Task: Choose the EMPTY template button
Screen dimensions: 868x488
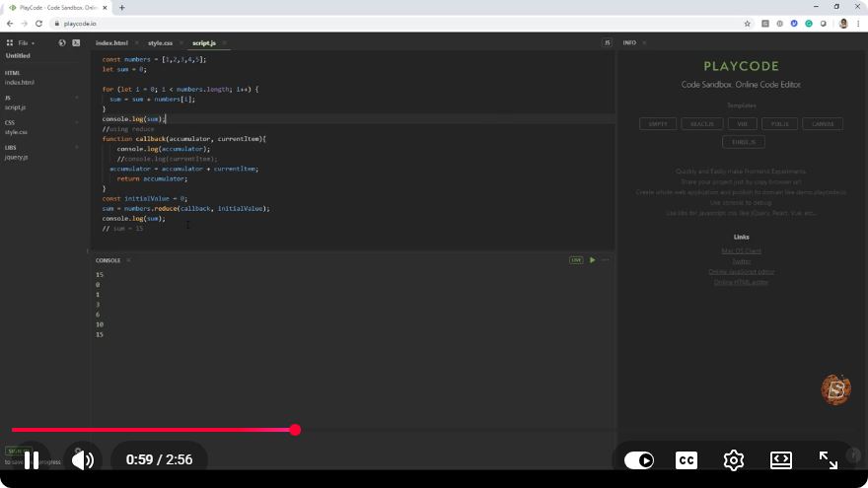Action: tap(658, 124)
